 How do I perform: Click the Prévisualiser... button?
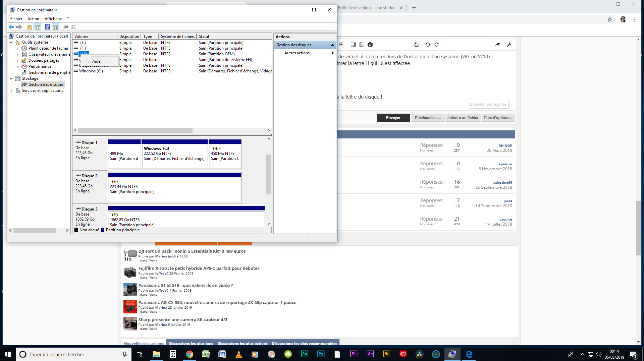coord(428,118)
